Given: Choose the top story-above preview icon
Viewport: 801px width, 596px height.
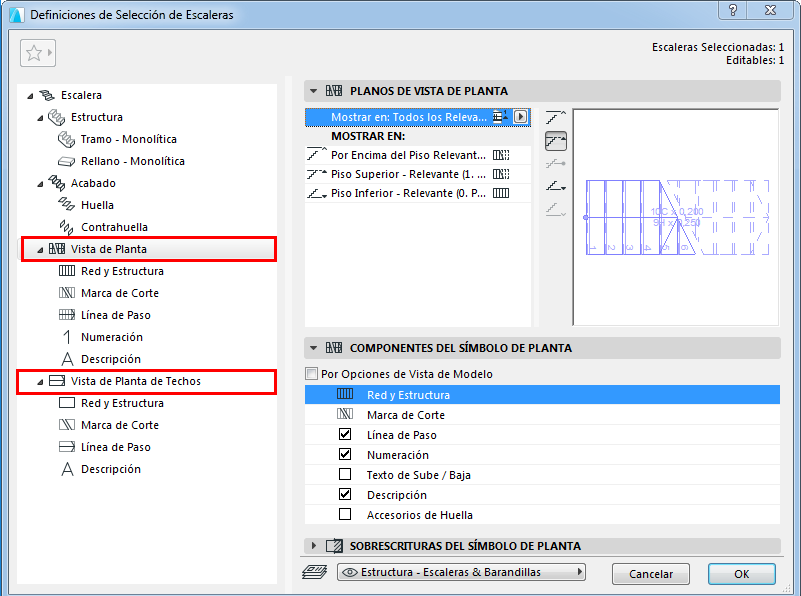Looking at the screenshot, I should (x=556, y=118).
